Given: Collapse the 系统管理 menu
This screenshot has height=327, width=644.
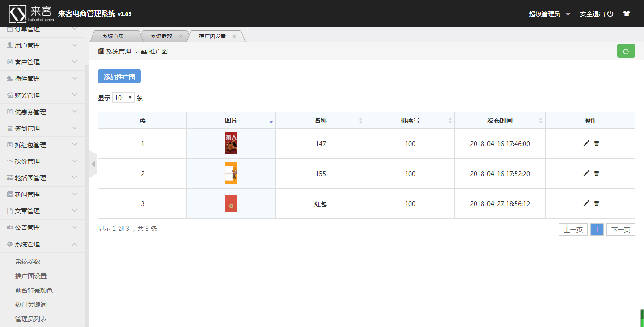Looking at the screenshot, I should point(42,244).
